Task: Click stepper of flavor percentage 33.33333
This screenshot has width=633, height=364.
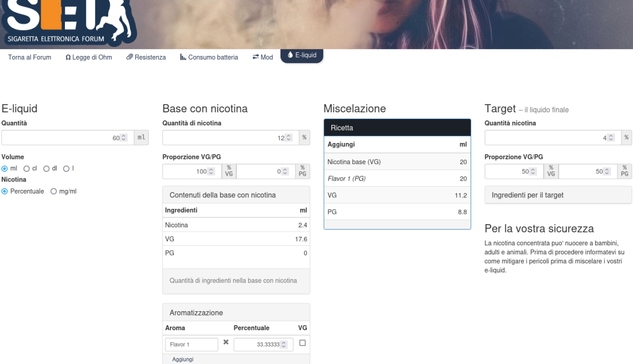Action: coord(284,344)
